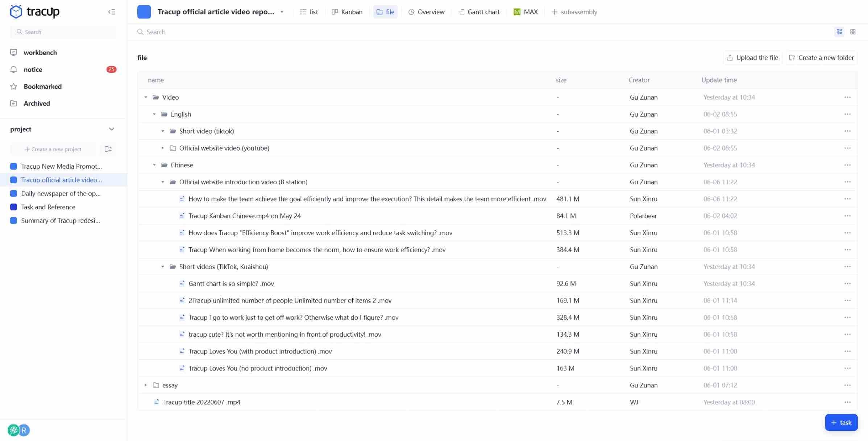Switch to list layout view toggle

839,32
